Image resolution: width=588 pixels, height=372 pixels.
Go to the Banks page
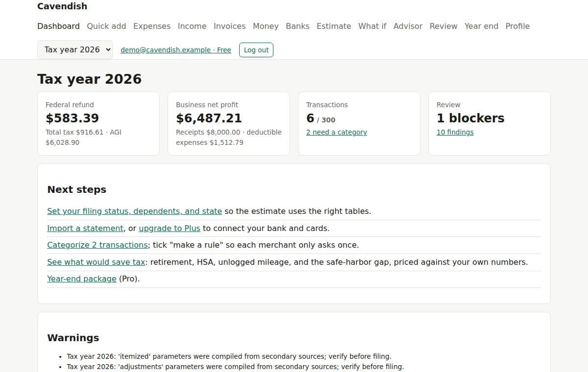click(x=297, y=26)
